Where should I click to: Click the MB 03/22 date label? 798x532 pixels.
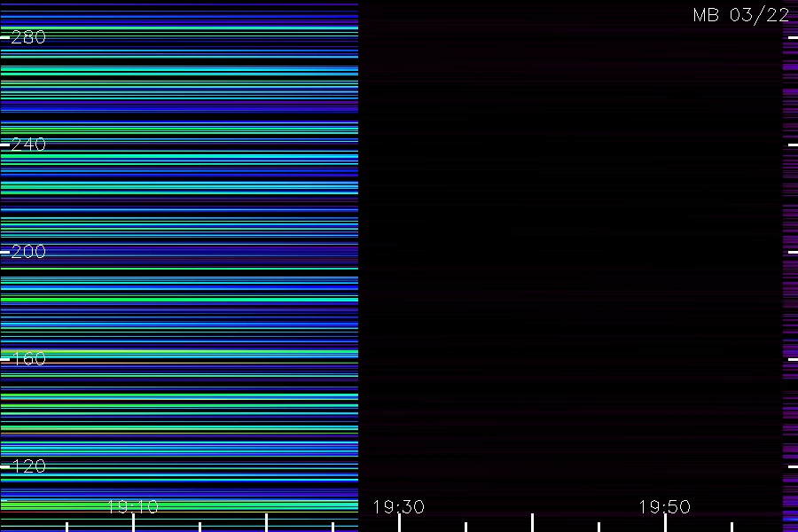[741, 15]
